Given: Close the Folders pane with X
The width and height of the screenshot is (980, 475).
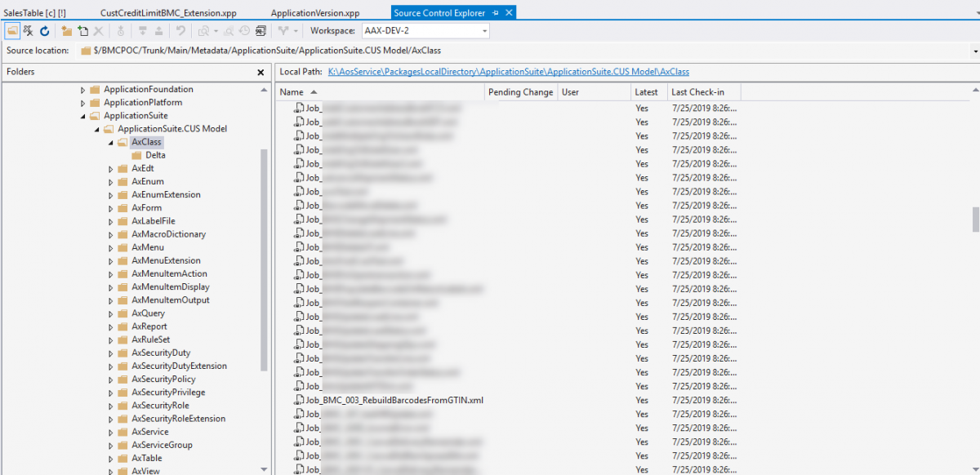Looking at the screenshot, I should 261,72.
